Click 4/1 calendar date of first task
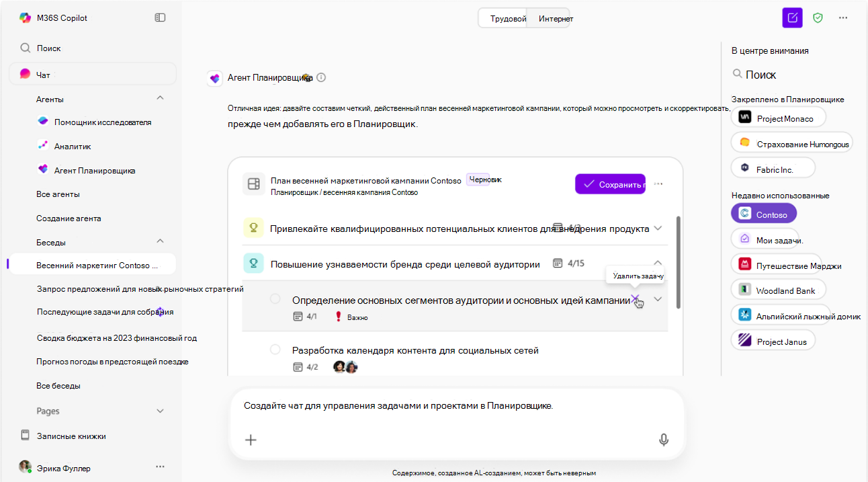Viewport: 868px width, 482px height. 305,316
